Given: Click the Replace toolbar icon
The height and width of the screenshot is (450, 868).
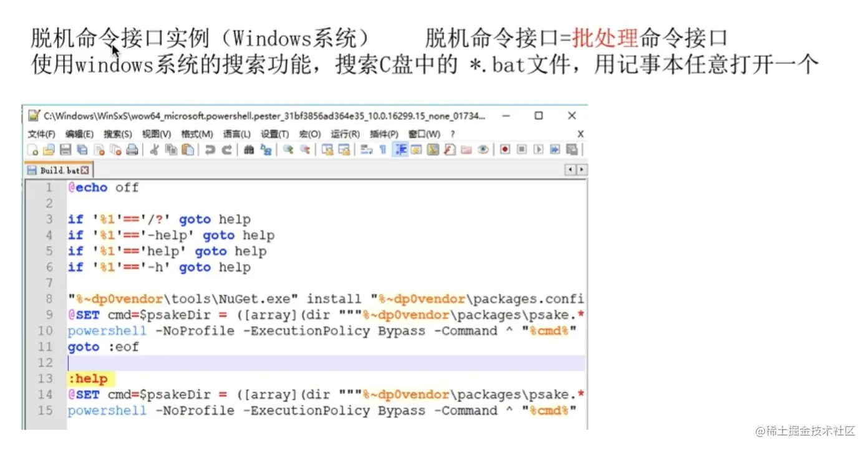Looking at the screenshot, I should point(266,150).
